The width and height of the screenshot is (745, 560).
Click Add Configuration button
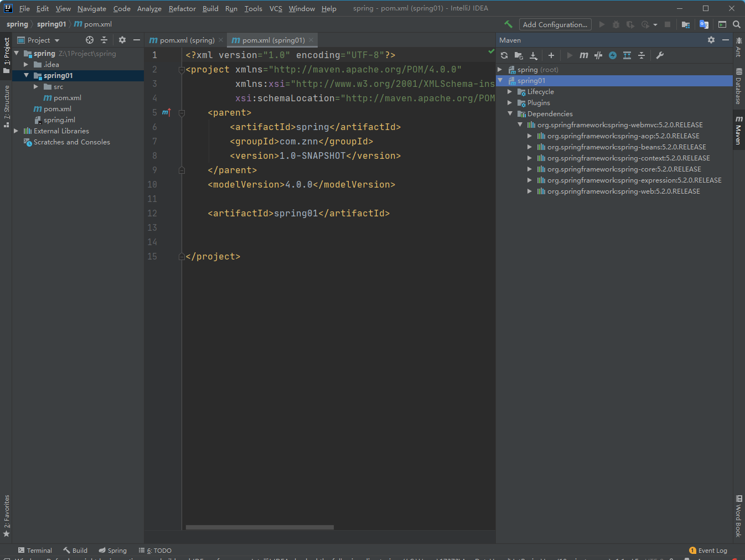tap(555, 24)
